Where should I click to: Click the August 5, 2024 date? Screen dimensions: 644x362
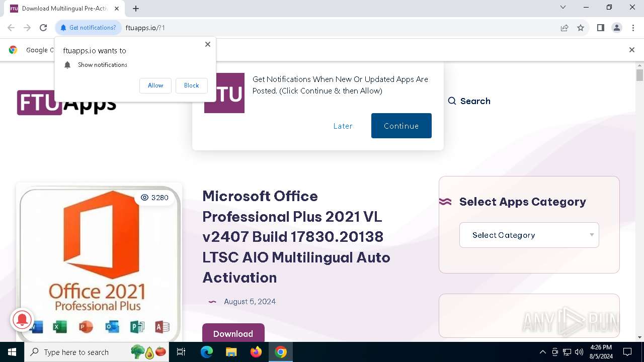click(x=250, y=302)
